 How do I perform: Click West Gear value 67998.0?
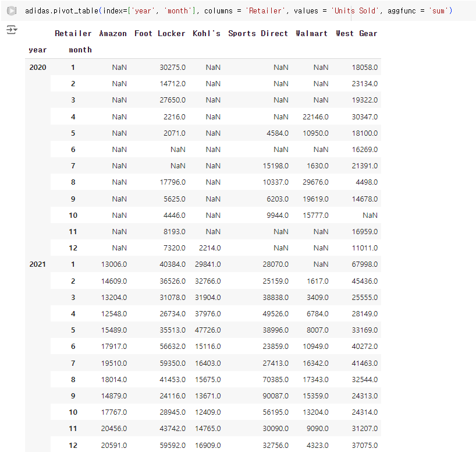click(x=365, y=264)
